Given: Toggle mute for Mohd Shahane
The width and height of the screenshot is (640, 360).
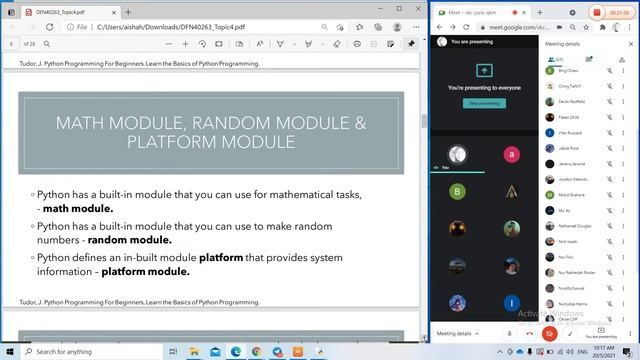Looking at the screenshot, I should [609, 195].
